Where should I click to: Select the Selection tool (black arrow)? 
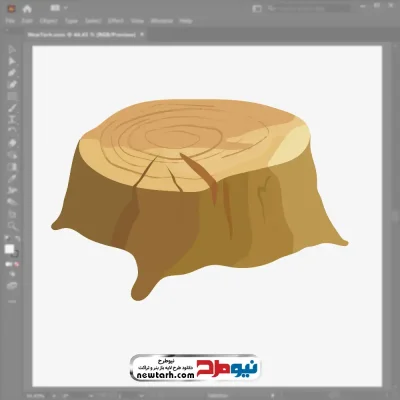[12, 49]
